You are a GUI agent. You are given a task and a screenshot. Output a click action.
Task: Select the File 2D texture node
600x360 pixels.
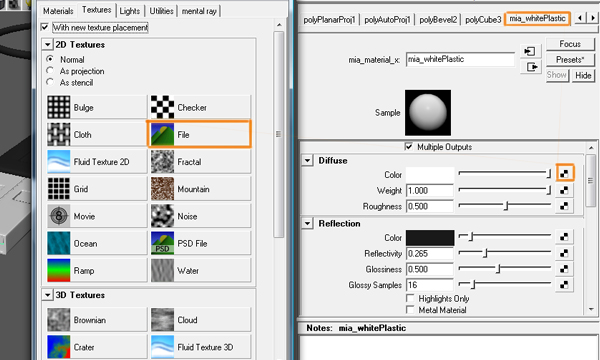199,134
